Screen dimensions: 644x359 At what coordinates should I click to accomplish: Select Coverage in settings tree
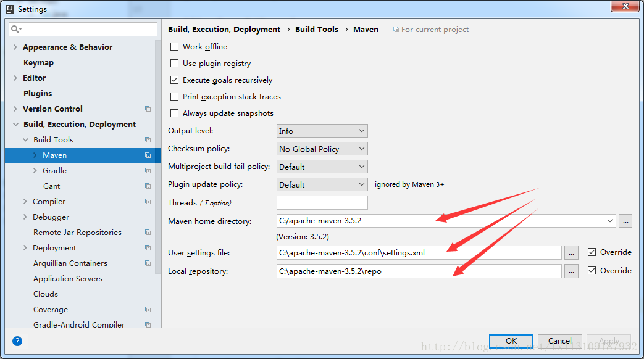click(51, 310)
